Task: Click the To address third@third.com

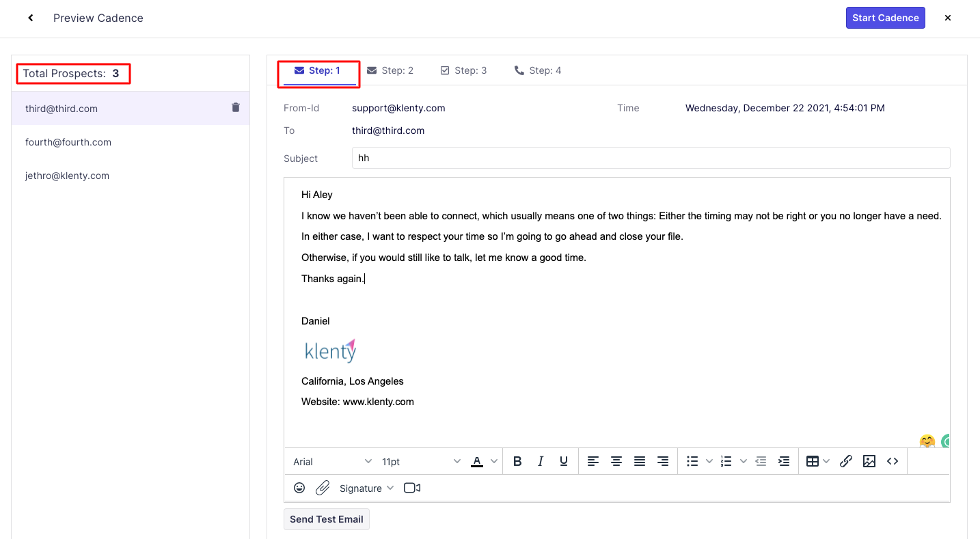Action: [x=388, y=130]
